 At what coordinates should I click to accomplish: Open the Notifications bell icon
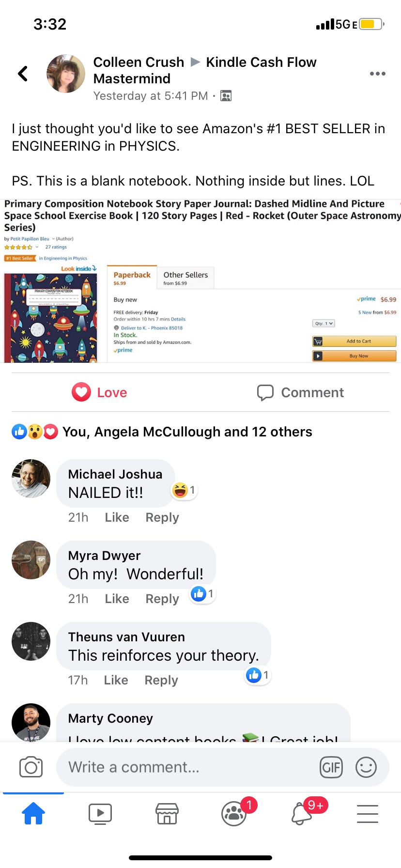(x=301, y=814)
